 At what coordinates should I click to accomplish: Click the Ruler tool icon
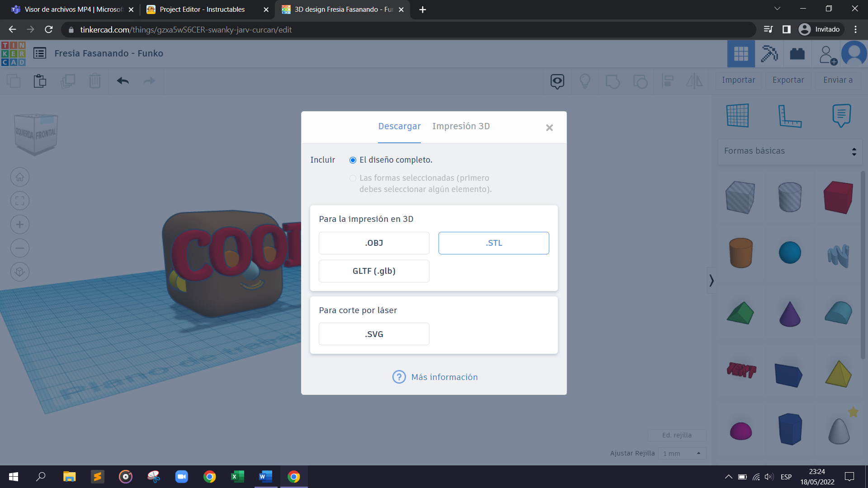click(x=789, y=115)
